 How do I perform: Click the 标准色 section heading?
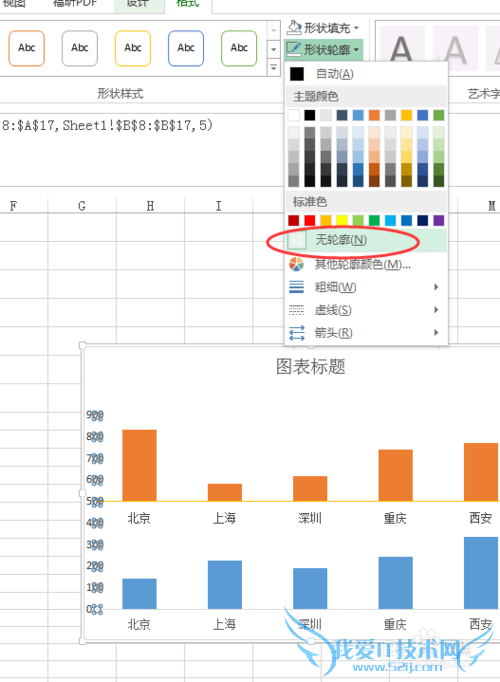point(310,202)
